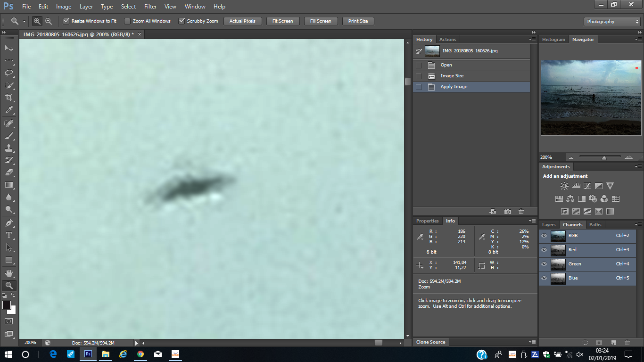
Task: Disable Resize Windows to Fit checkbox
Action: [x=66, y=21]
